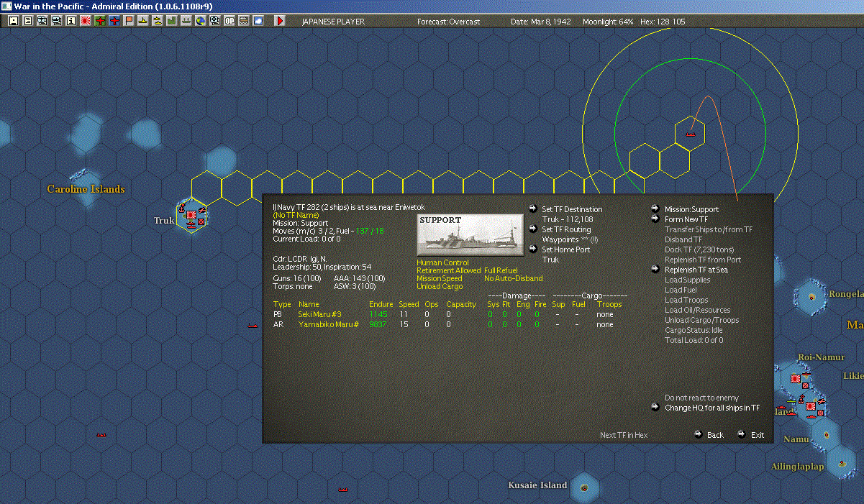This screenshot has height=504, width=864.
Task: Click the Endure column header
Action: point(381,304)
